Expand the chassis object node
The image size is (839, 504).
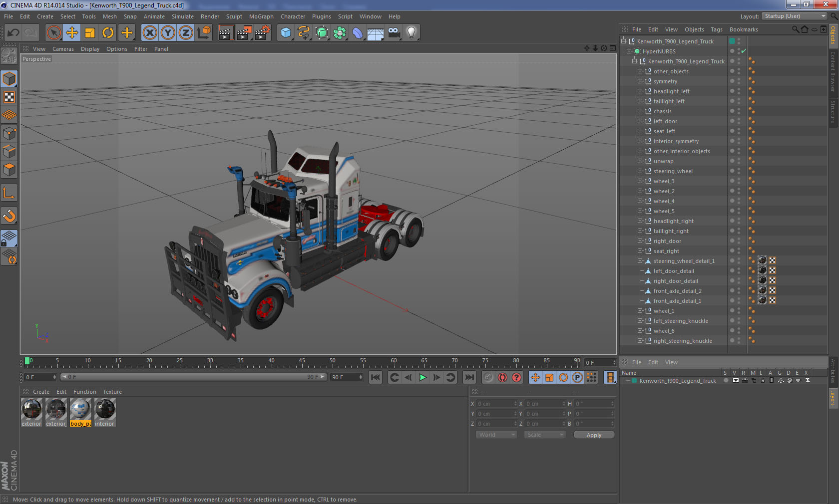coord(640,111)
